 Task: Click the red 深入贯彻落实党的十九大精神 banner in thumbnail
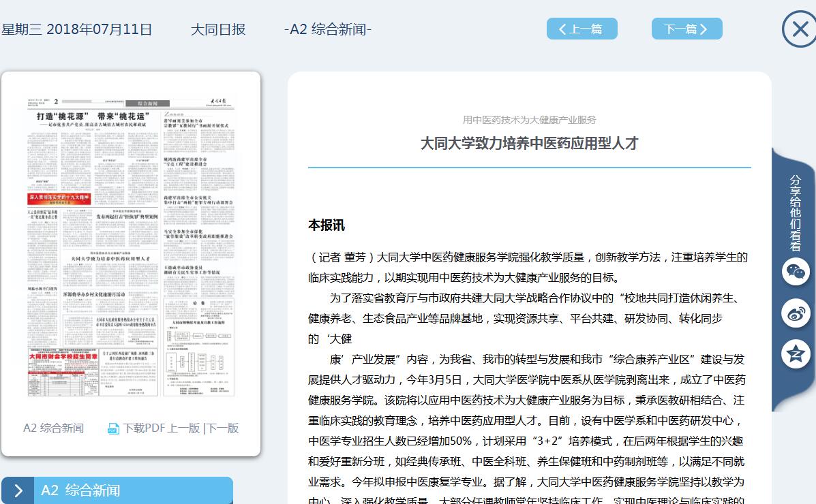[x=59, y=198]
